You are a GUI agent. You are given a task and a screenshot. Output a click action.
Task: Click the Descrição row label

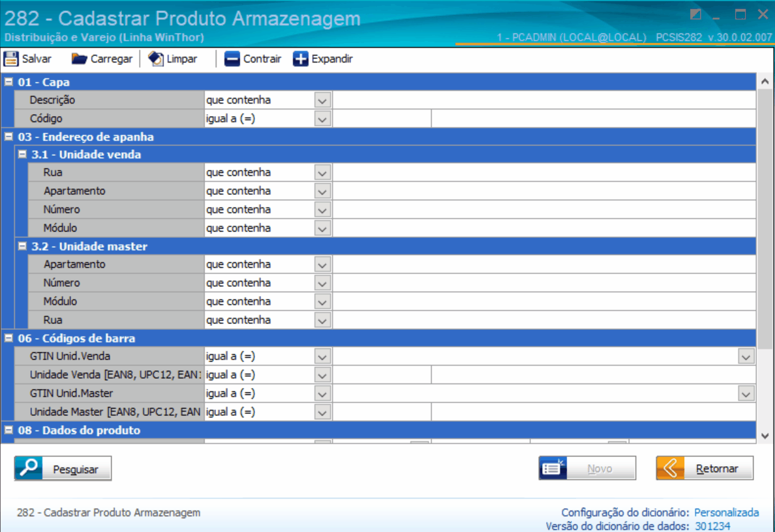pyautogui.click(x=52, y=100)
